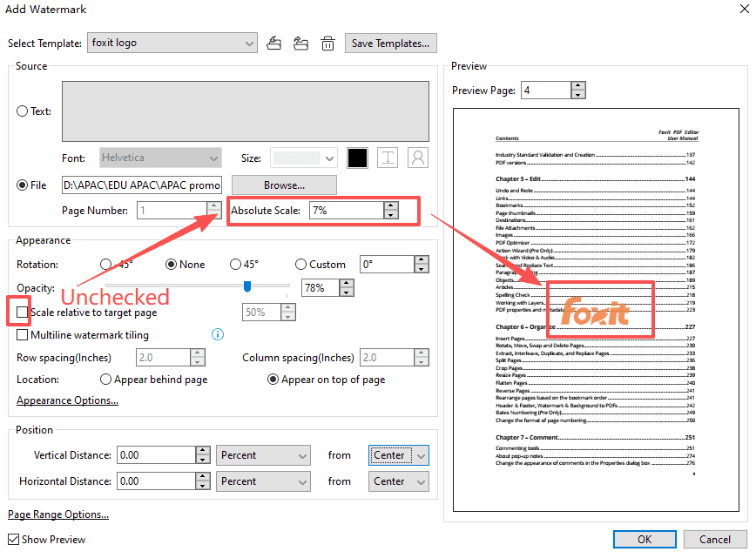Click OK to apply watermark
Viewport: 756px width, 558px height.
pyautogui.click(x=645, y=539)
